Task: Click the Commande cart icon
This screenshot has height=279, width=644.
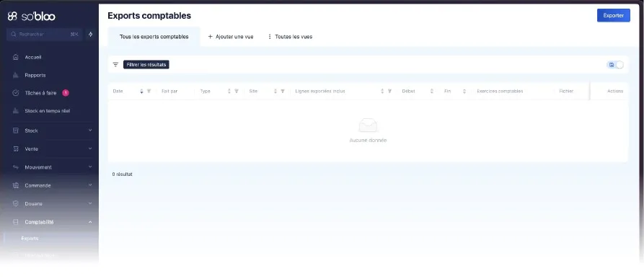Action: [16, 185]
